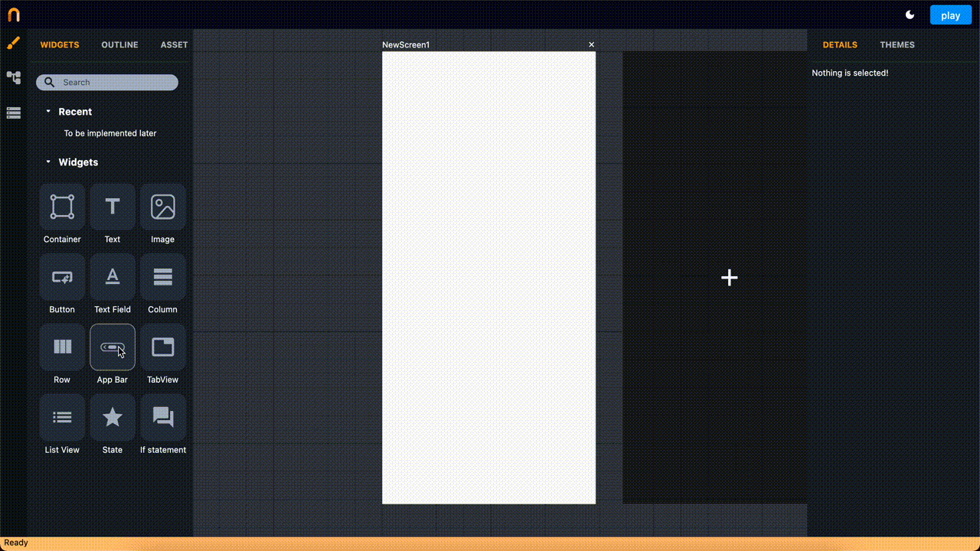Click the plus on the canvas
This screenshot has width=980, height=551.
click(729, 277)
